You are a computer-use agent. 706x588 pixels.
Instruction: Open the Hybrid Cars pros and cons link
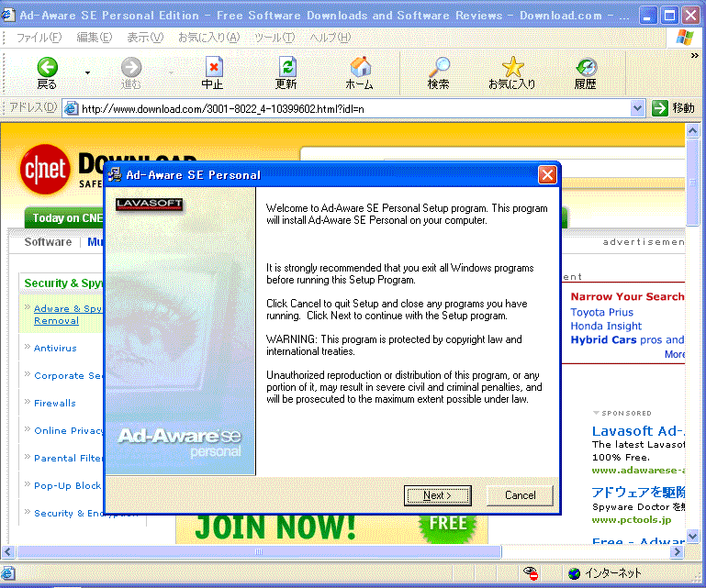(627, 339)
